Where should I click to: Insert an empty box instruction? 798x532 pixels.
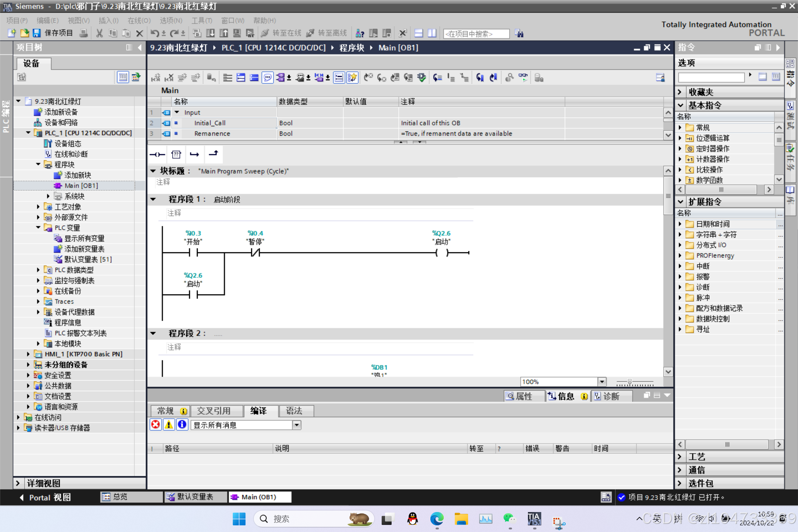click(176, 154)
